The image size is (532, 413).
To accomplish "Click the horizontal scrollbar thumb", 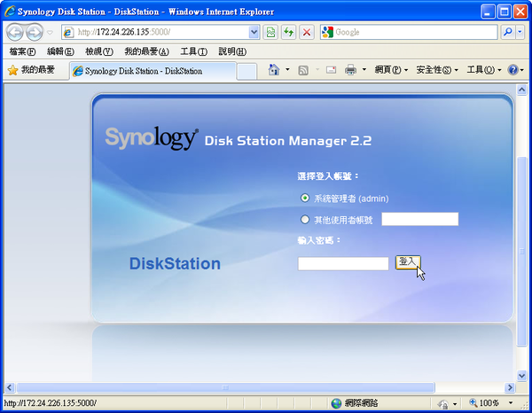I will [225, 387].
